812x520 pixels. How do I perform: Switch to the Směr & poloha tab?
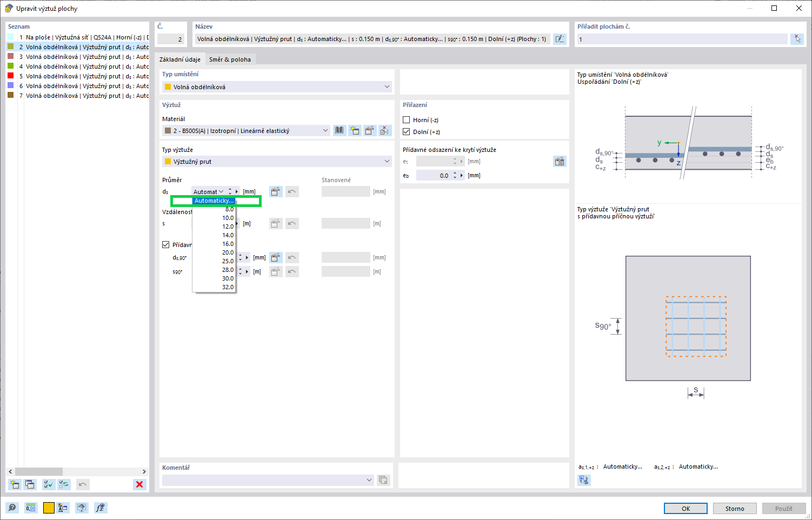tap(230, 59)
